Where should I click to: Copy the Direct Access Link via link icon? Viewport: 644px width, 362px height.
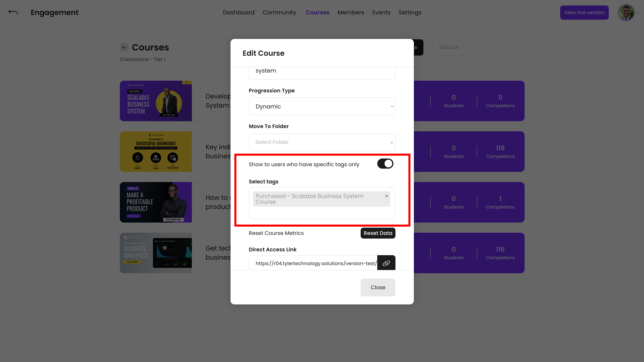click(x=386, y=263)
